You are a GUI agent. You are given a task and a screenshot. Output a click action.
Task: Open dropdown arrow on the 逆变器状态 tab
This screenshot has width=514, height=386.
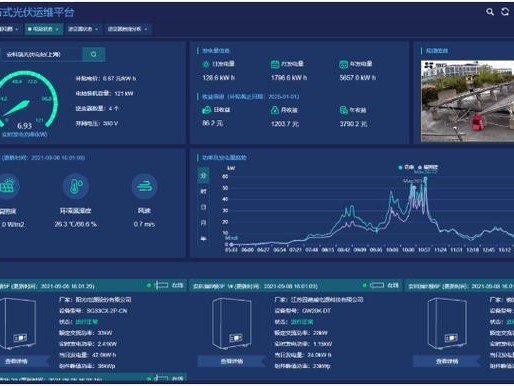(x=97, y=29)
